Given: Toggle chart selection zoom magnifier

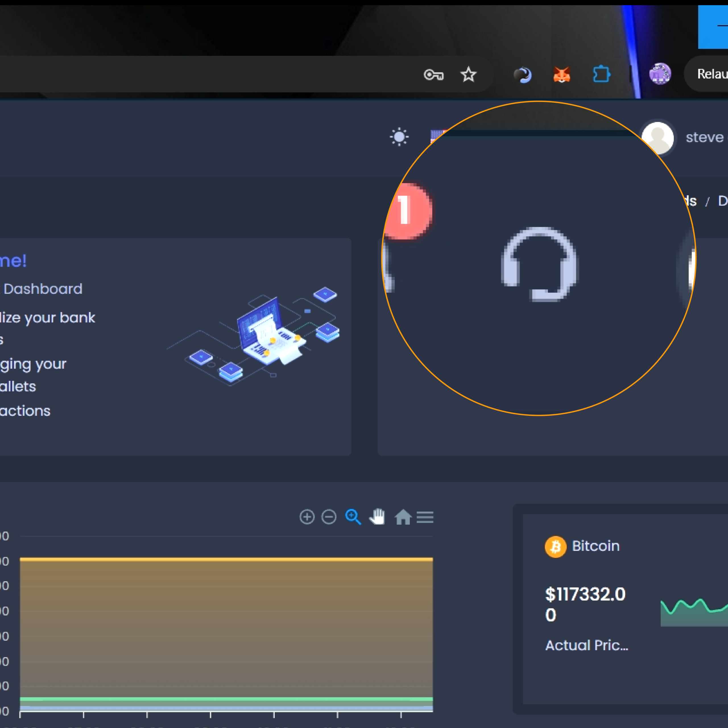Looking at the screenshot, I should point(353,517).
